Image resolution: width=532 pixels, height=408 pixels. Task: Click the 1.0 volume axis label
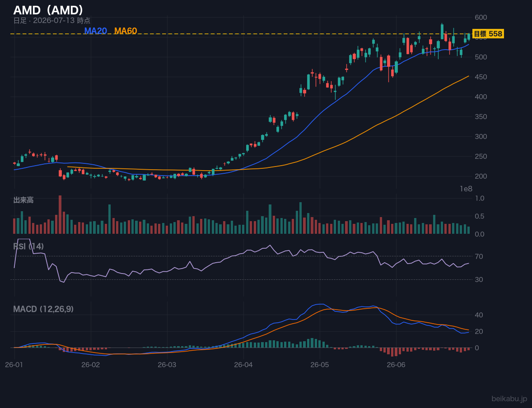point(480,198)
